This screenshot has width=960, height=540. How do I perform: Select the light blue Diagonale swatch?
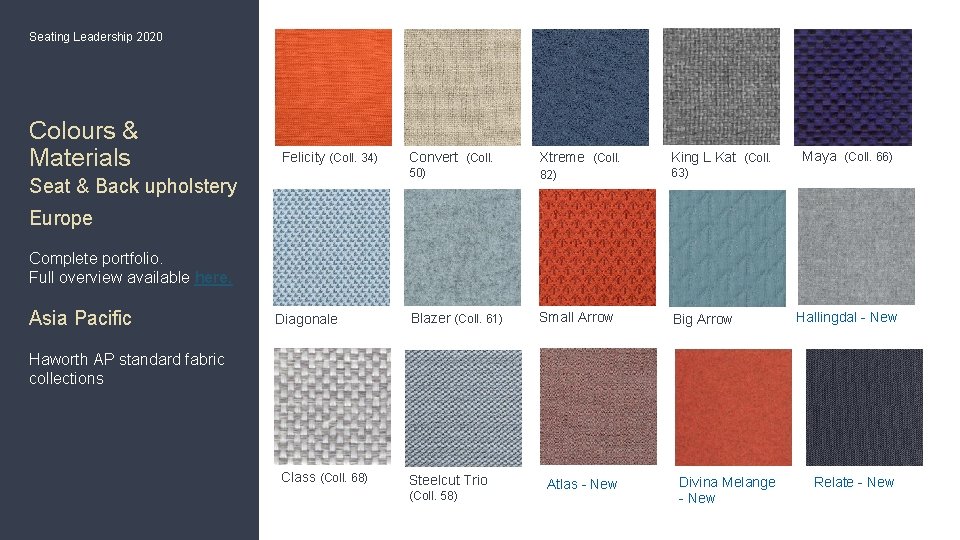coord(331,247)
